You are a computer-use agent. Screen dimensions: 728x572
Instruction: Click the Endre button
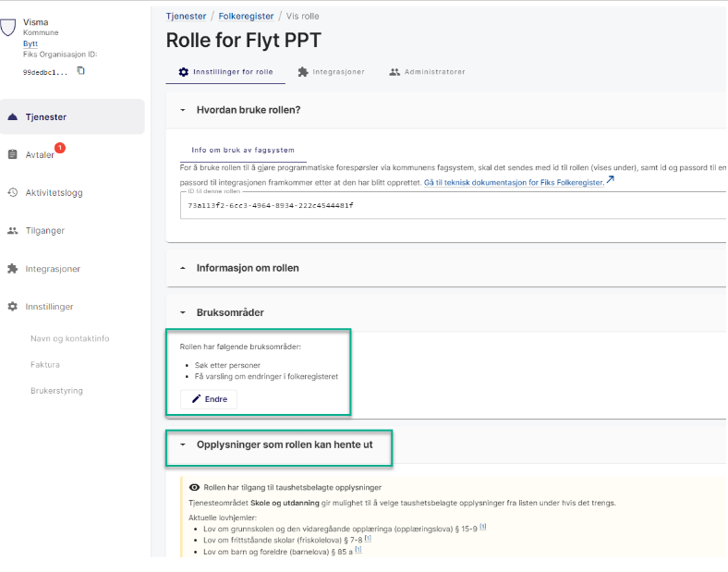click(209, 399)
